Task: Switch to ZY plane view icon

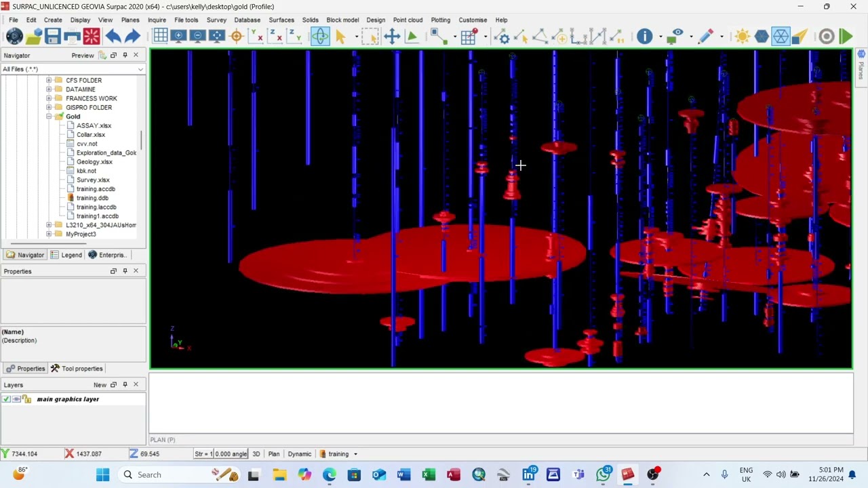Action: point(294,37)
